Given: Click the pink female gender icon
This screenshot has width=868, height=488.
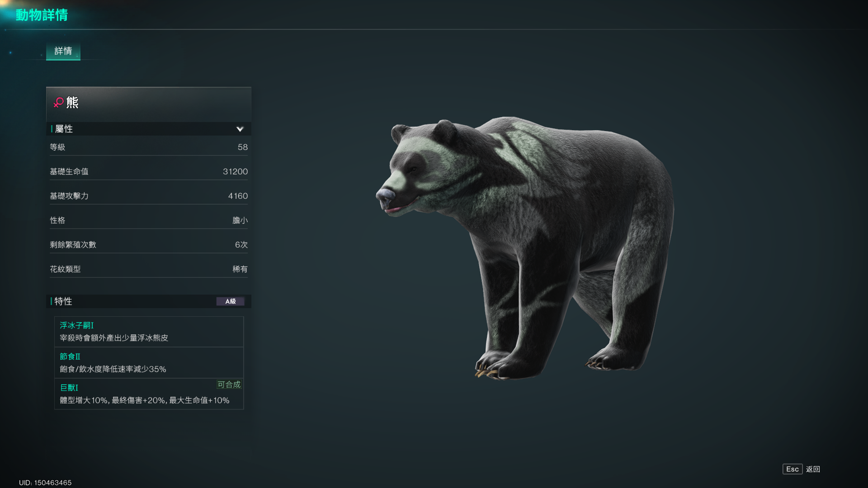Looking at the screenshot, I should click(58, 103).
